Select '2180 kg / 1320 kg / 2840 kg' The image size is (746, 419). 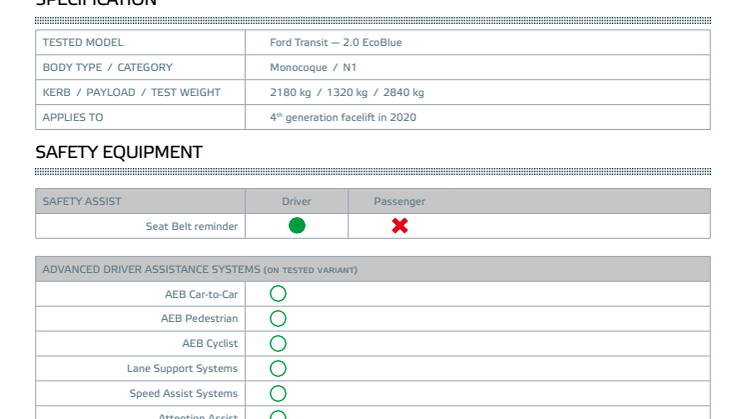347,92
